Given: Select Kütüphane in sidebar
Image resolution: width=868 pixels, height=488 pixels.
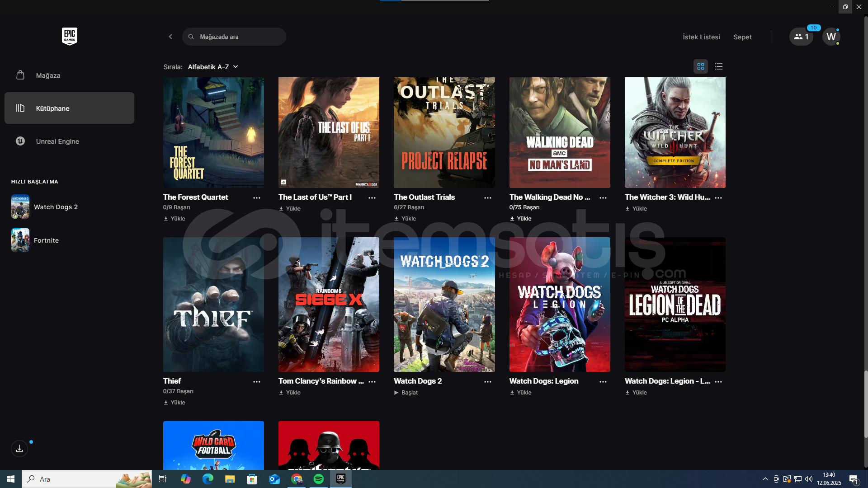Looking at the screenshot, I should [69, 108].
